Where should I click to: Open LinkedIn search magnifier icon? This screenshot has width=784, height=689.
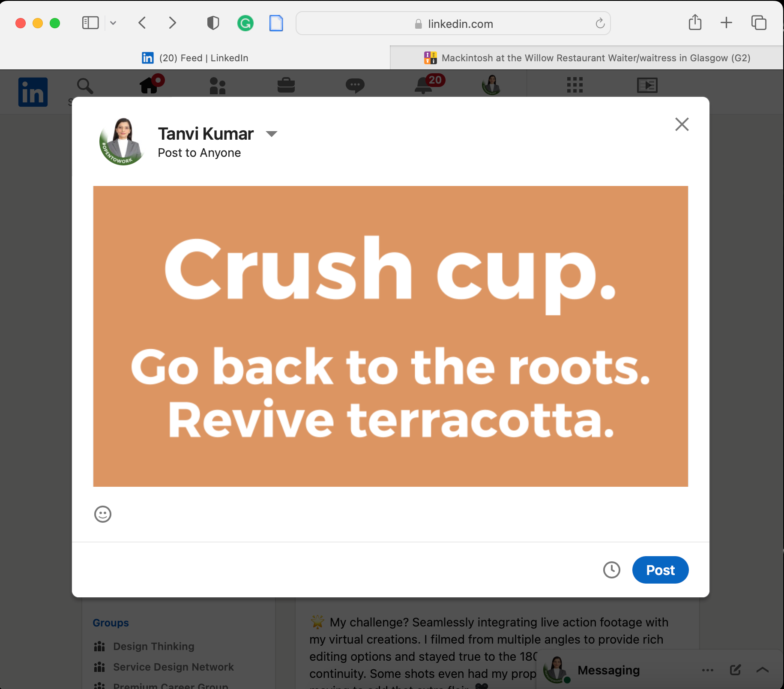point(85,86)
